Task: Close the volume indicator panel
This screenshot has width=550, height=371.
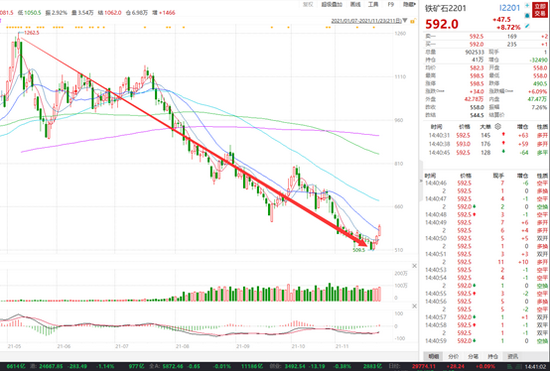Action: [x=414, y=266]
